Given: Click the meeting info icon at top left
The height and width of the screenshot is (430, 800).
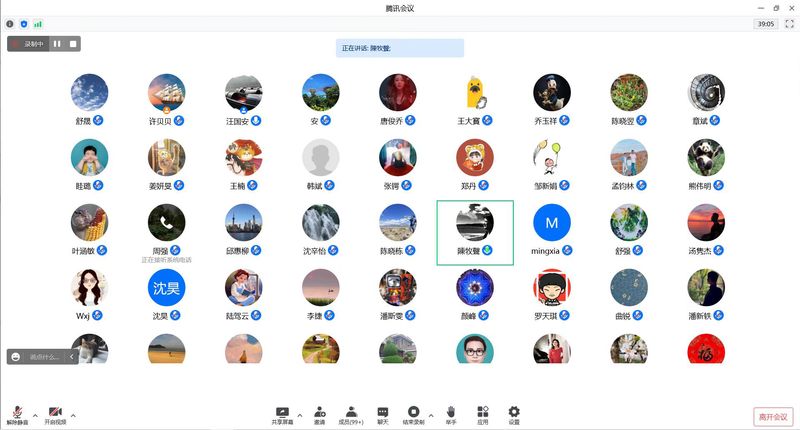Looking at the screenshot, I should click(x=10, y=23).
